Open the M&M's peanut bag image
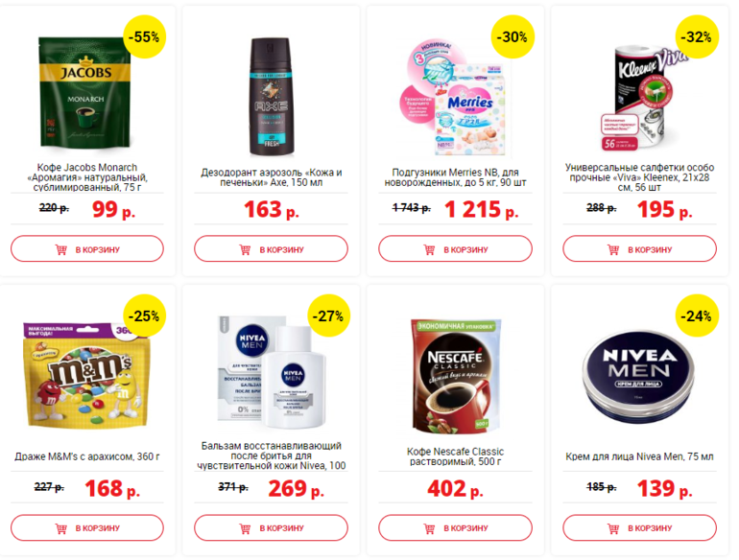This screenshot has width=739, height=560. [87, 375]
